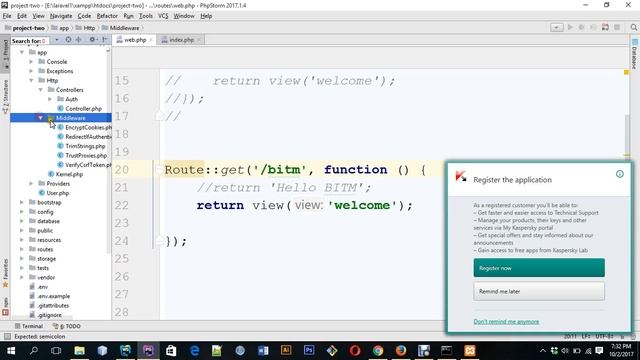Click scroll from source icon in Project panel
This screenshot has height=360, width=640.
68,40
